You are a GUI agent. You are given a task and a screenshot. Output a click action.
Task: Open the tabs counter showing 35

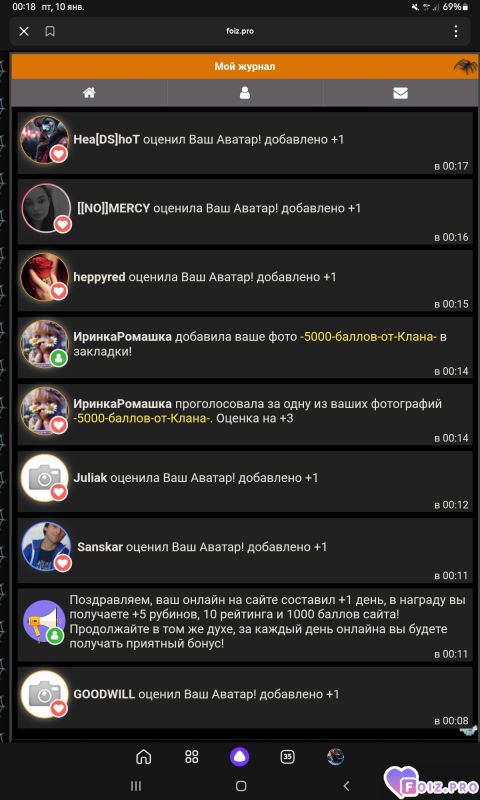point(288,757)
